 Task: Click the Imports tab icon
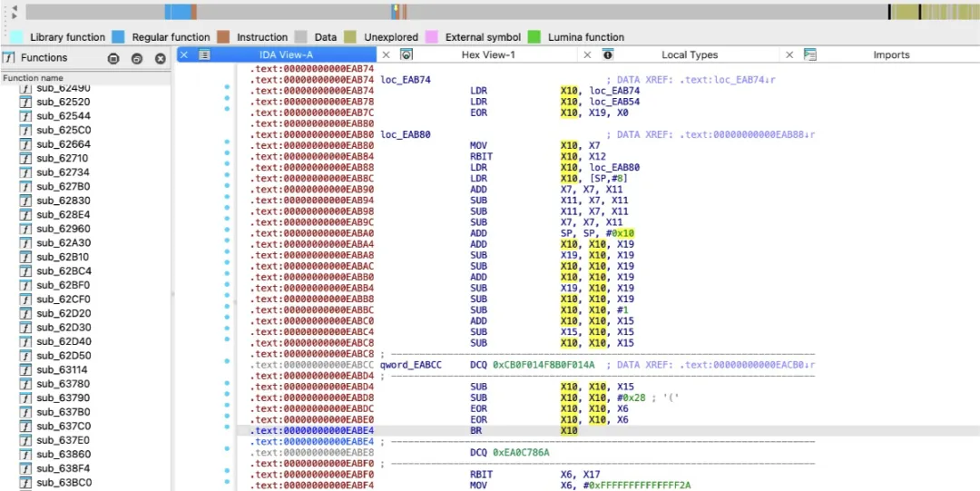810,54
